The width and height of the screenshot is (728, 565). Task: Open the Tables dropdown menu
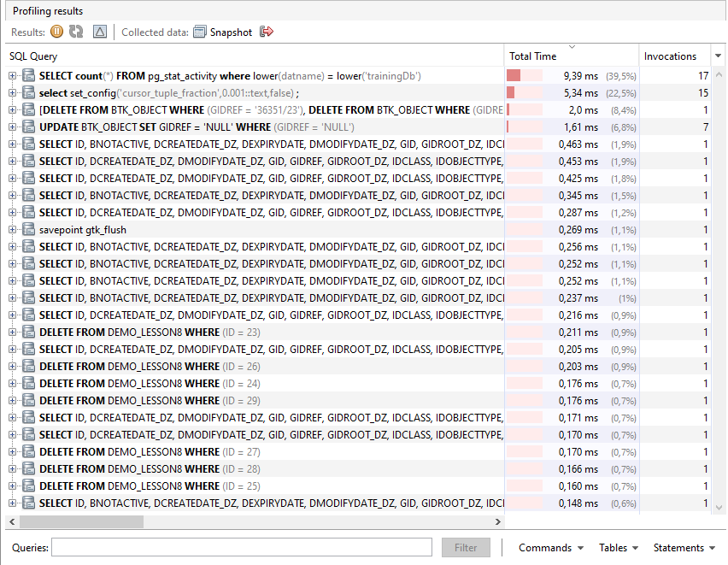pyautogui.click(x=619, y=548)
